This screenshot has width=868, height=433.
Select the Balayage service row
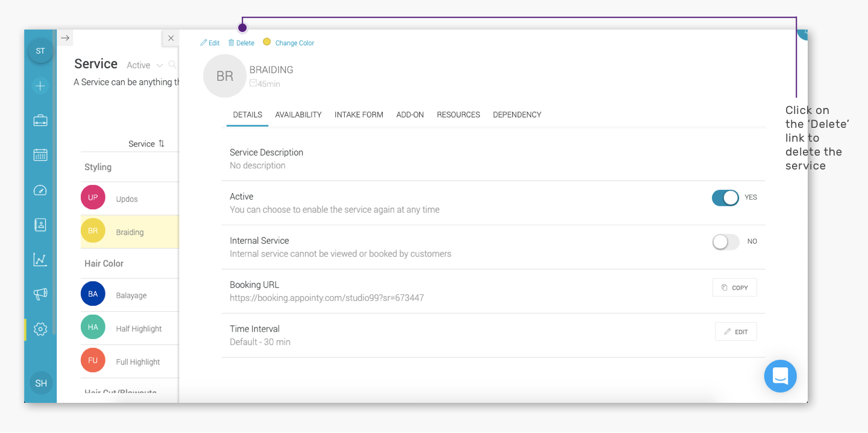click(130, 295)
